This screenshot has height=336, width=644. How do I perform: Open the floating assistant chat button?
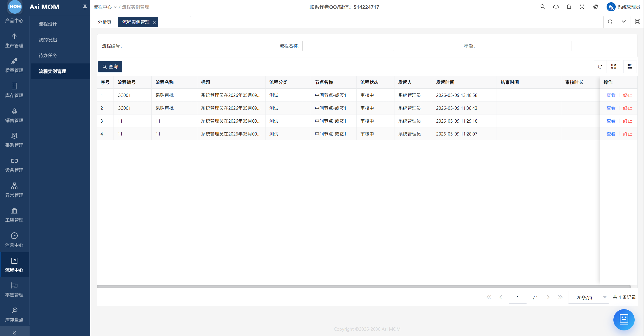pyautogui.click(x=624, y=320)
